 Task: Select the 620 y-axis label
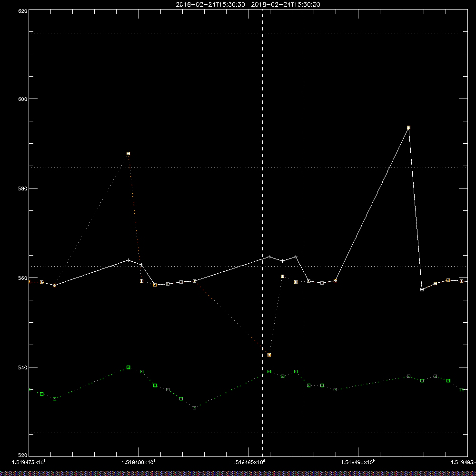click(x=23, y=10)
